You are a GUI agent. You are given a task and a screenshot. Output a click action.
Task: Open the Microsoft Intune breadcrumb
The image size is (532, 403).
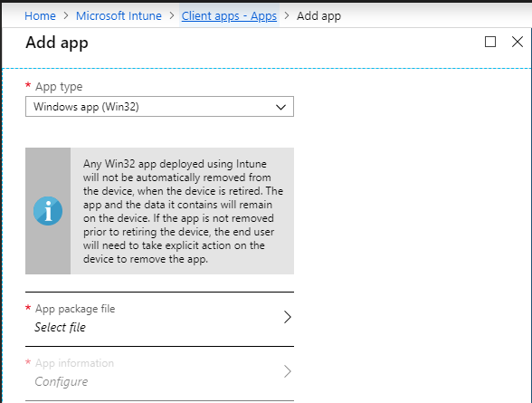click(x=119, y=16)
